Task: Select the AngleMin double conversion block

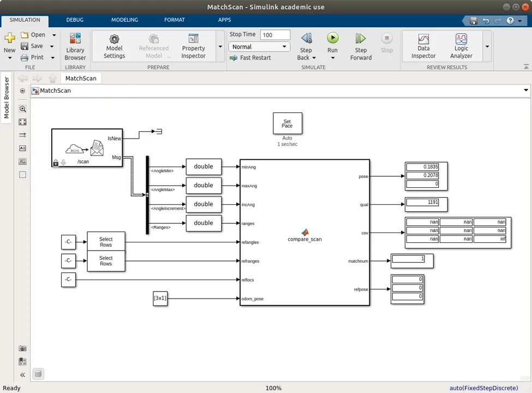Action: click(204, 166)
